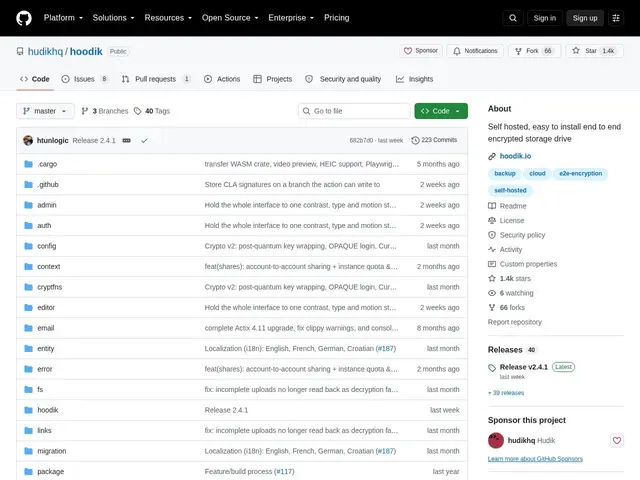
Task: Open the License link in About
Action: point(506,220)
